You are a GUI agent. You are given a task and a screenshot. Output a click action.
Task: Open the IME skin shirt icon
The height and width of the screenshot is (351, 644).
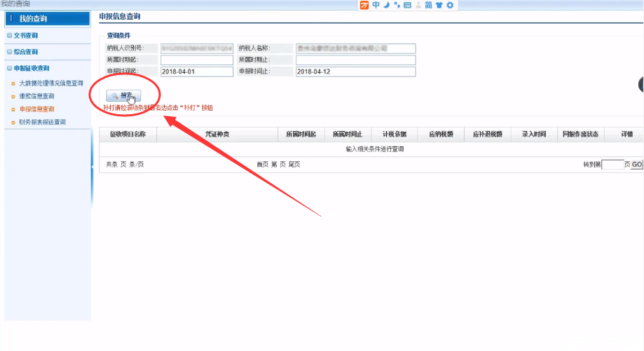pos(439,5)
